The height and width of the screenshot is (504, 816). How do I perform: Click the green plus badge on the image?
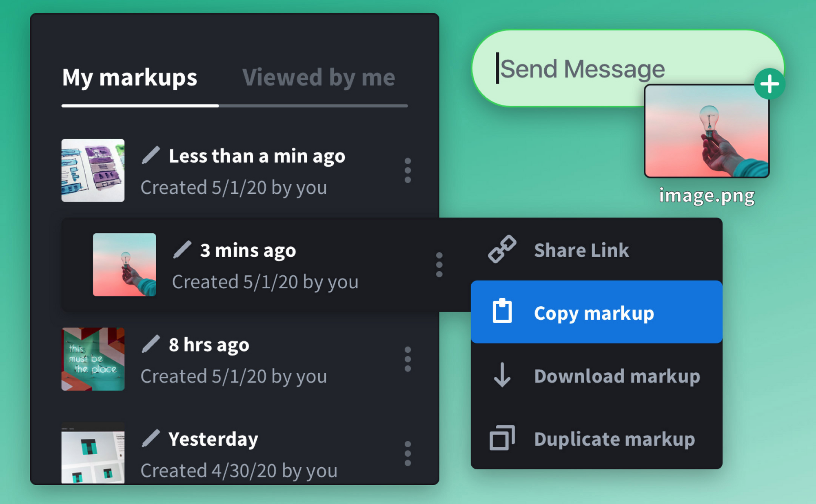769,84
